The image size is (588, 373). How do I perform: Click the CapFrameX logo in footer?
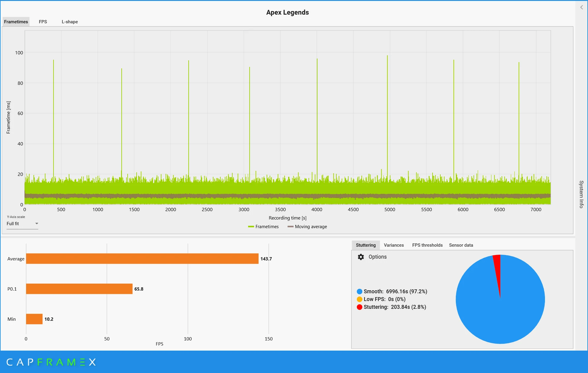pyautogui.click(x=51, y=362)
